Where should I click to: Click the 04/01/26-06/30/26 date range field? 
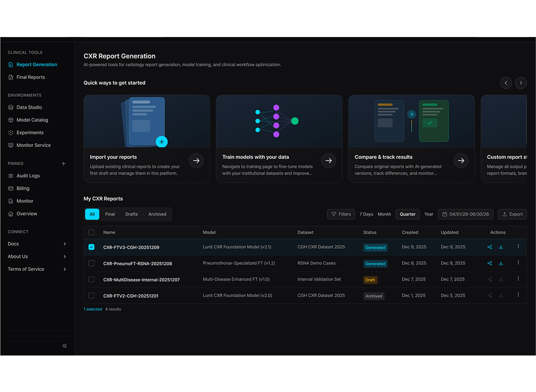tap(465, 213)
